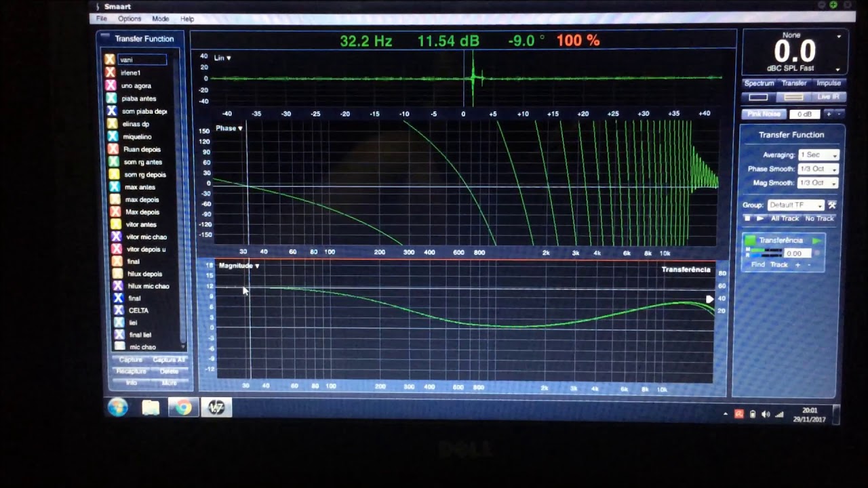Open the File menu

click(x=101, y=19)
